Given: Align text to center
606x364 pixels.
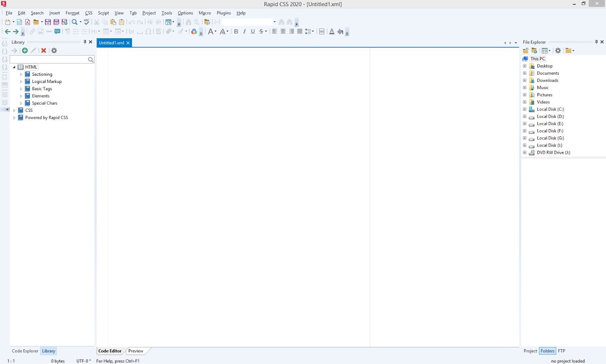Looking at the screenshot, I should point(283,31).
